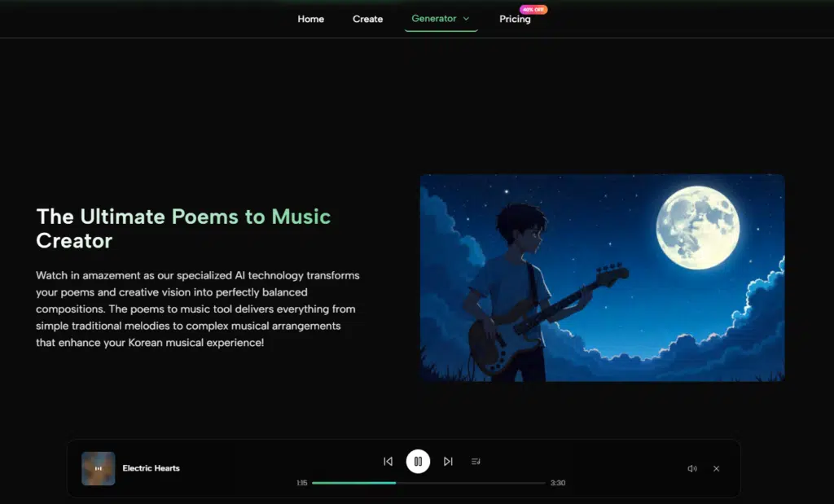Mute the player volume
The width and height of the screenshot is (834, 504).
pyautogui.click(x=692, y=468)
